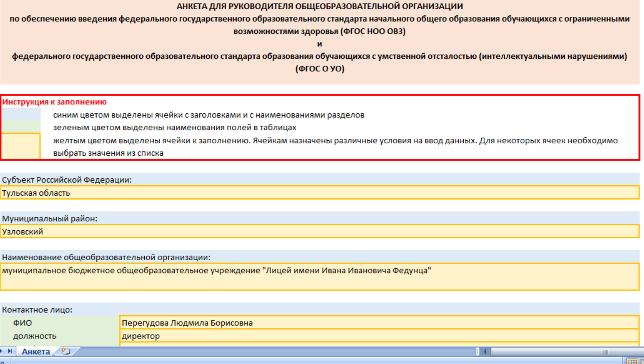Jump to last sheet with navigation arrow

tap(10, 352)
